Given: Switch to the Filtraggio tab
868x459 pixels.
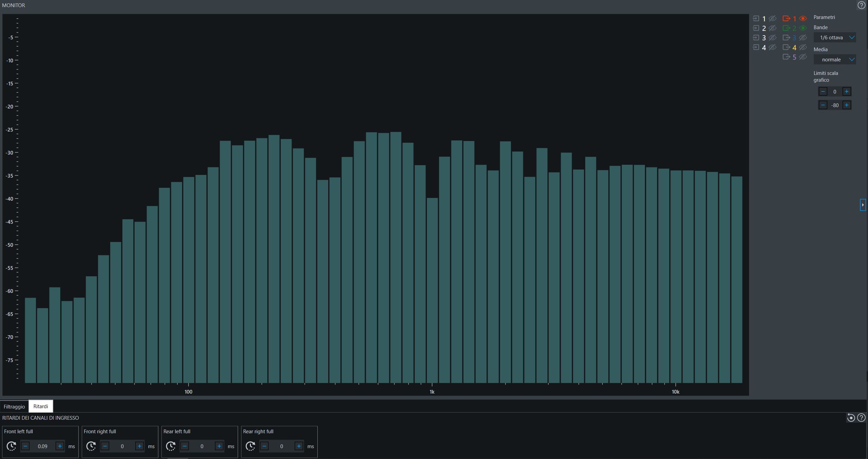Looking at the screenshot, I should pyautogui.click(x=14, y=406).
